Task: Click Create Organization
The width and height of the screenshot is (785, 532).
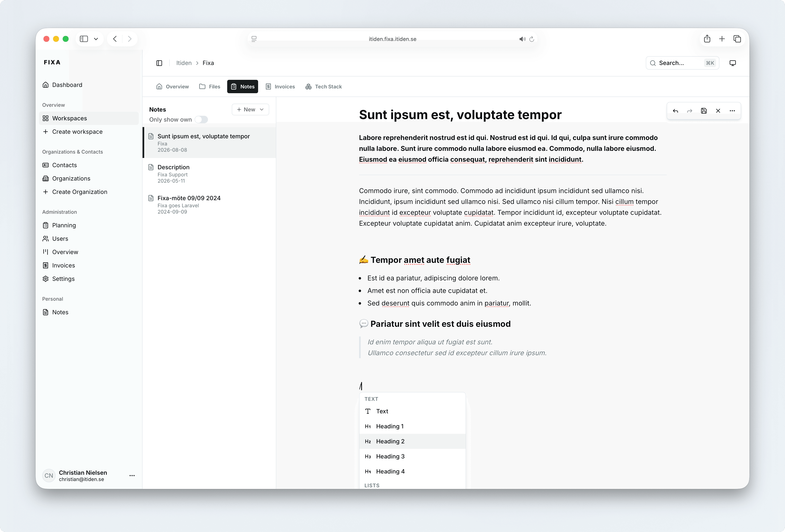Action: 89,192
